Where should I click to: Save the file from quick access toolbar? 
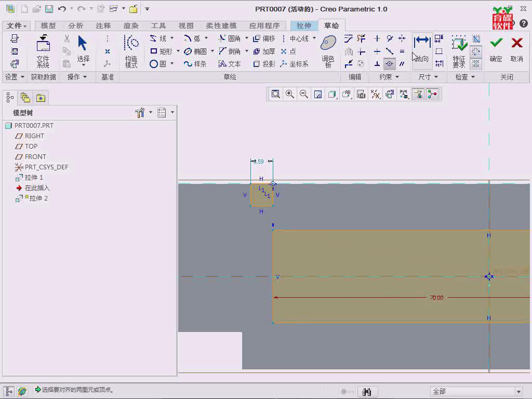click(x=49, y=9)
